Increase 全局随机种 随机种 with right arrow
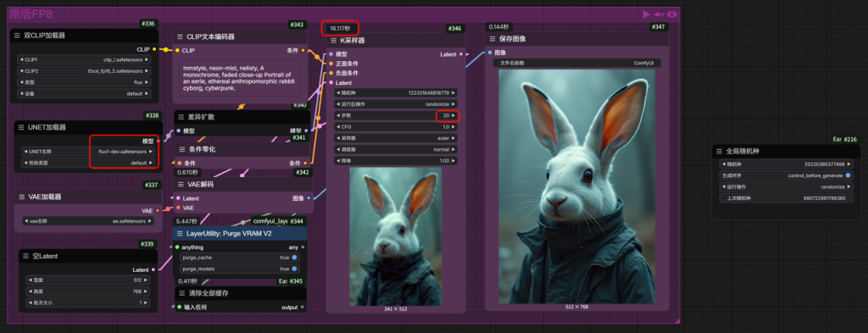Screen dimensions: 868x333 point(849,164)
